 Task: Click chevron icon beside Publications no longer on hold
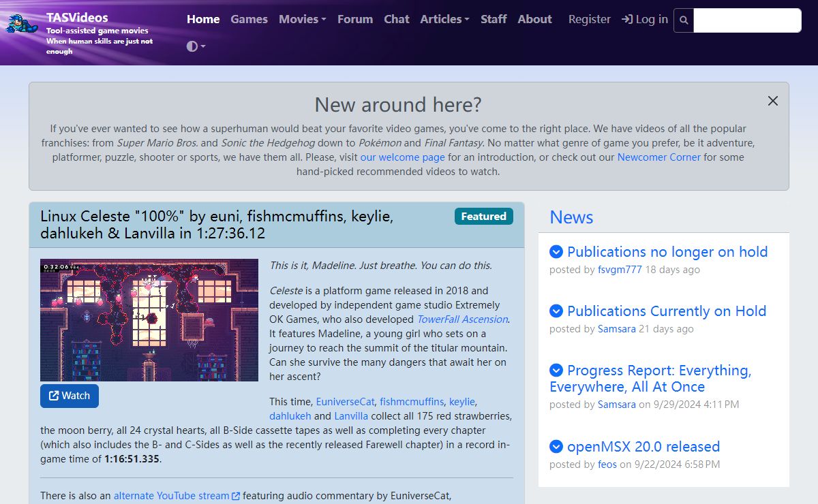coord(556,252)
